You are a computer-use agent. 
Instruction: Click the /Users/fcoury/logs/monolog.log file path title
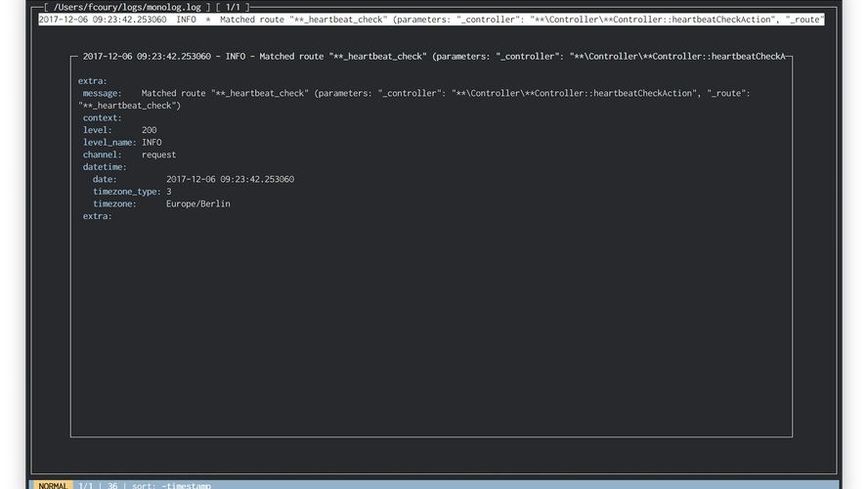(x=127, y=7)
